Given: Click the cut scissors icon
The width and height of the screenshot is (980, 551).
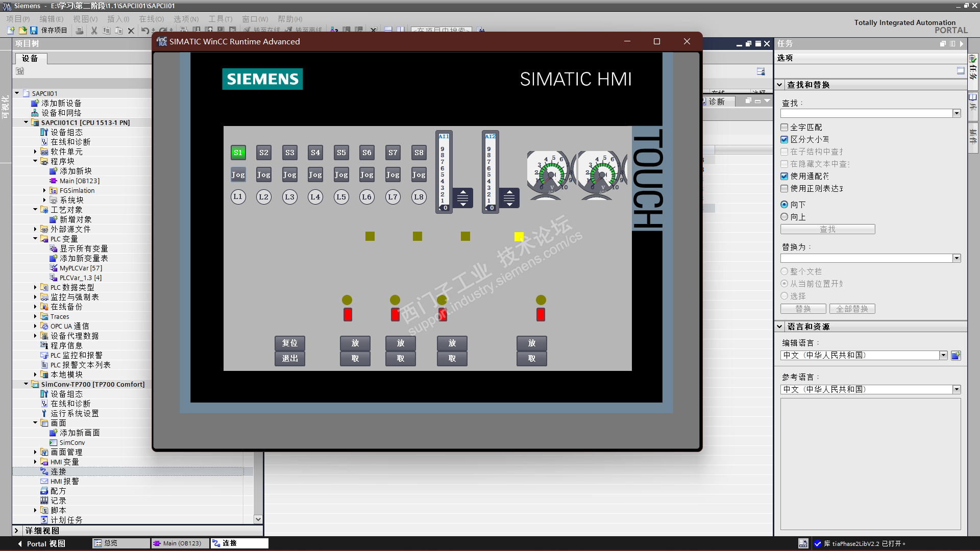Looking at the screenshot, I should click(x=94, y=31).
